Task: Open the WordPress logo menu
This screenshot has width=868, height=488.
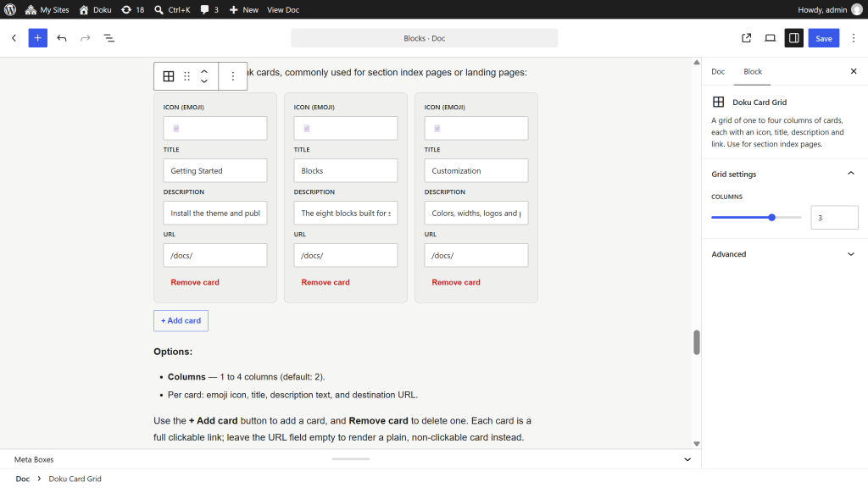Action: click(10, 9)
